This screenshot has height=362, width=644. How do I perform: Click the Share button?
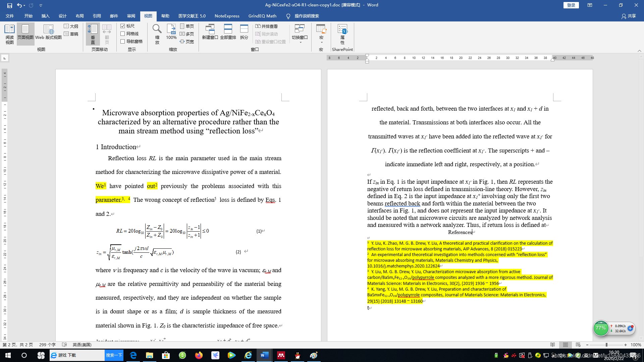pyautogui.click(x=629, y=16)
